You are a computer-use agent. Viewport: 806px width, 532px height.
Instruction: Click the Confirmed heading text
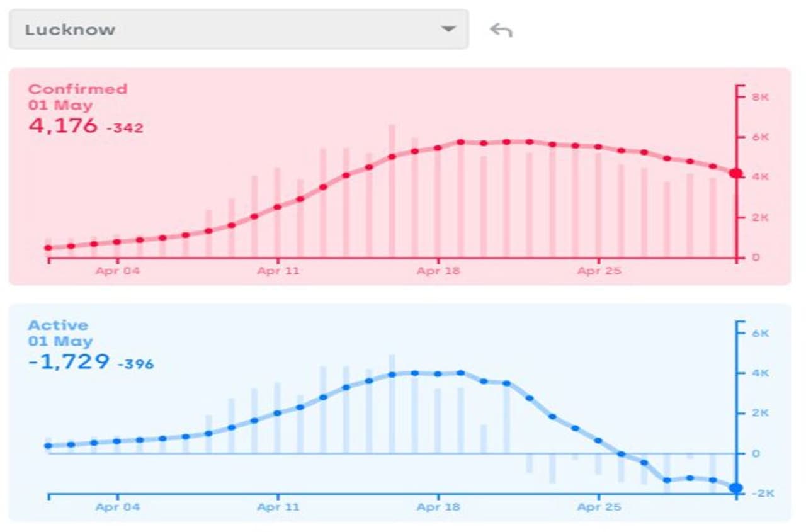(x=77, y=89)
